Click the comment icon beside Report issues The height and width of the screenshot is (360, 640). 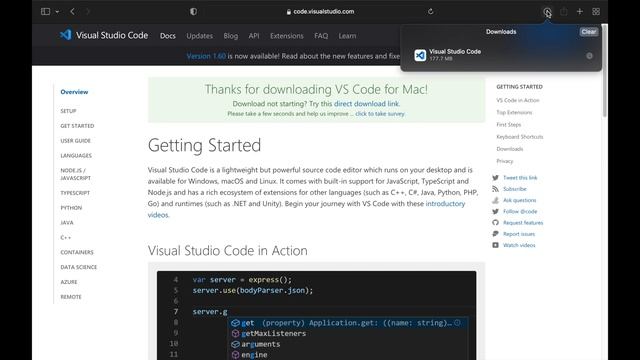tap(496, 234)
